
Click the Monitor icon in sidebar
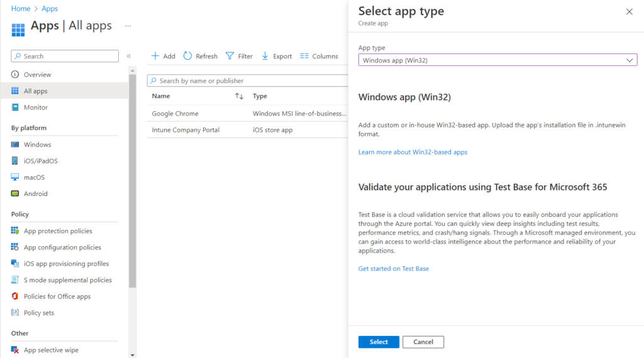[15, 107]
